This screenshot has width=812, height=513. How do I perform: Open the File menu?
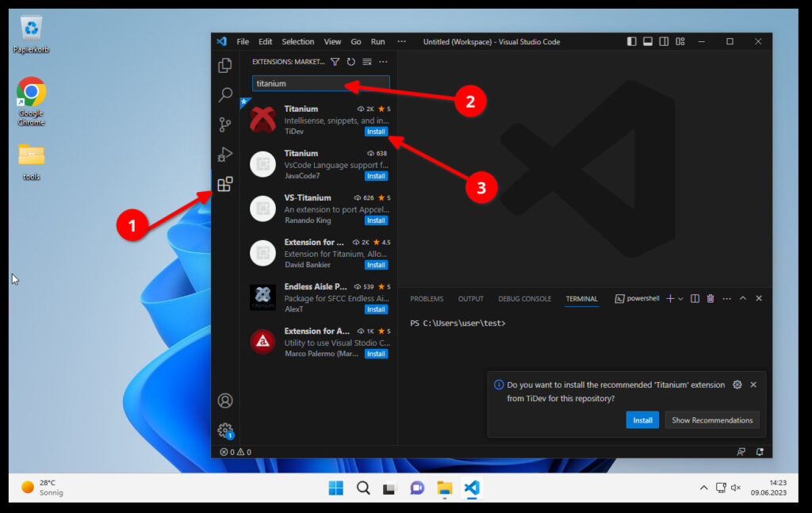(x=243, y=41)
